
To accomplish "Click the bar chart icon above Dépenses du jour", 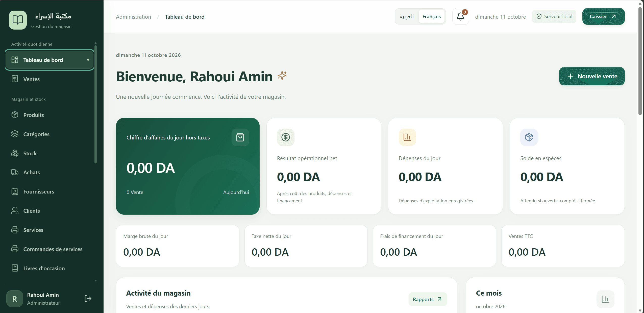I will click(x=407, y=137).
